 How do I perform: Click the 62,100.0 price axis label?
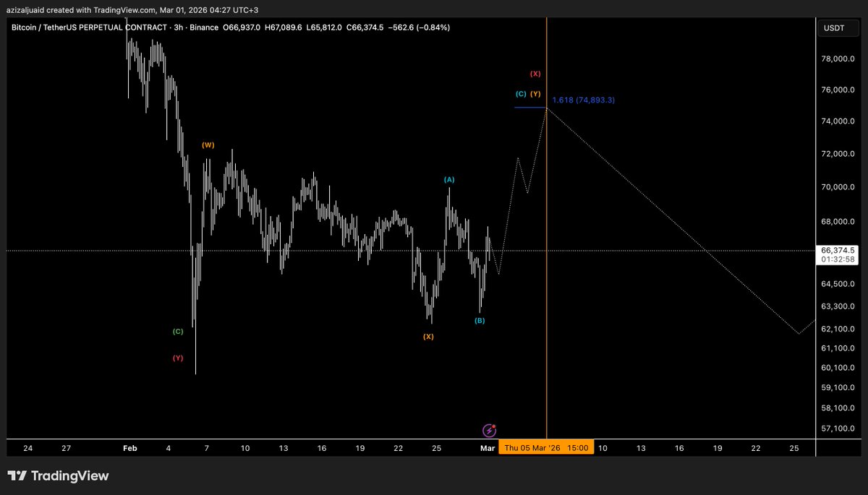tap(839, 330)
